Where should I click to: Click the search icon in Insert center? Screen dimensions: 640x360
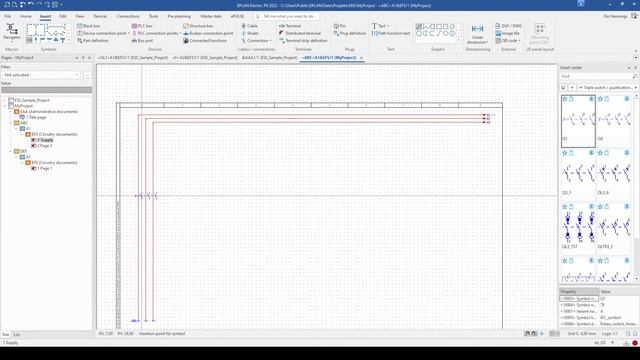pos(635,76)
